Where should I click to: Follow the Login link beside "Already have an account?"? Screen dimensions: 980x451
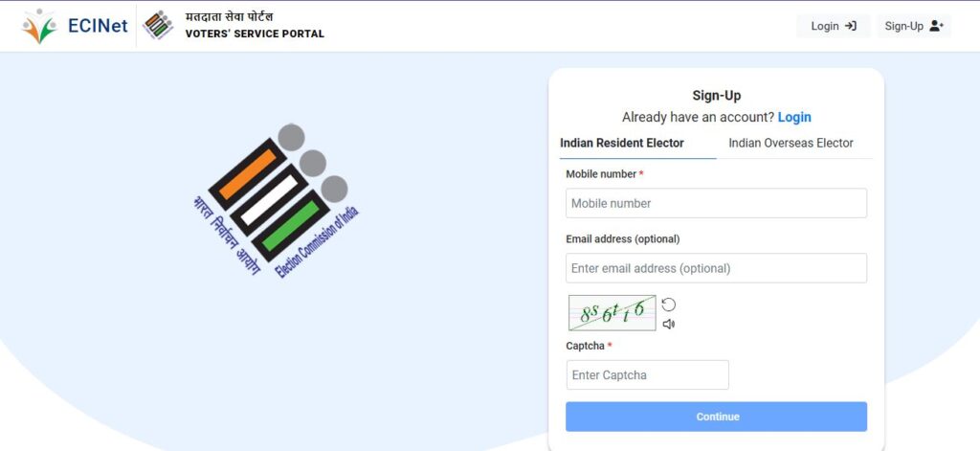(x=794, y=117)
